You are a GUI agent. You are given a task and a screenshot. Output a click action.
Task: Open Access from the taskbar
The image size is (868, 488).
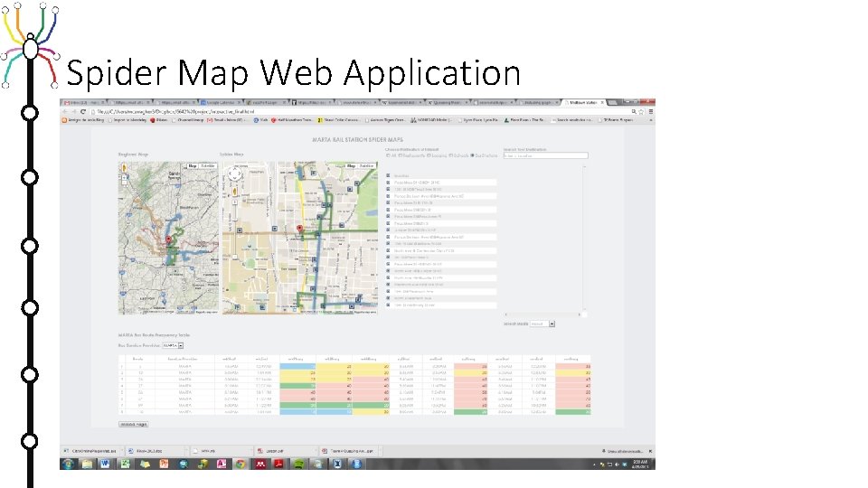pyautogui.click(x=222, y=464)
